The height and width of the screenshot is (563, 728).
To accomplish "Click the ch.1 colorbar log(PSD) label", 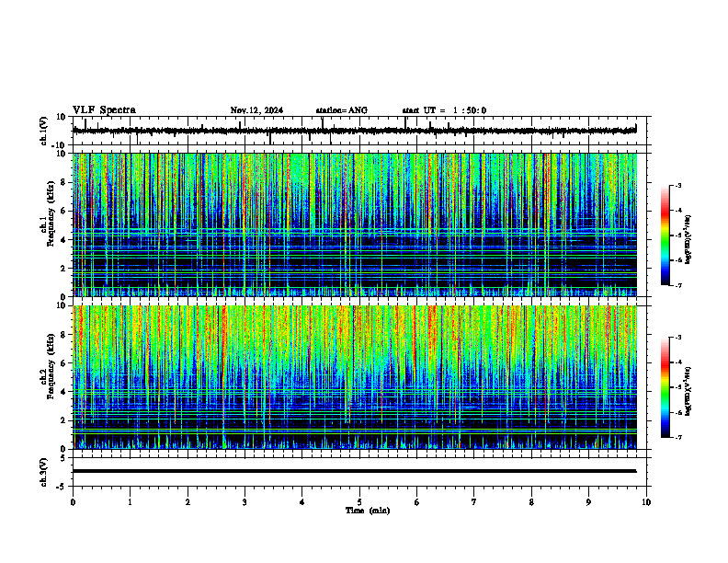I will point(688,239).
